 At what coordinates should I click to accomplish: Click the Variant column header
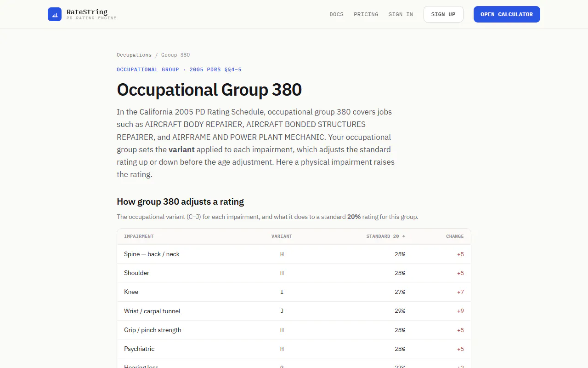pos(282,236)
